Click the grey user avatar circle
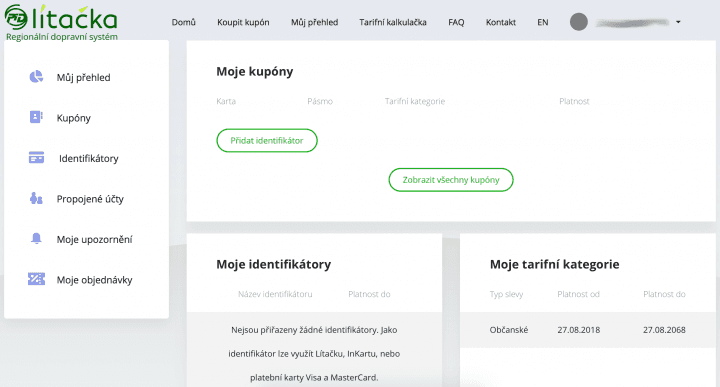This screenshot has height=387, width=720. [579, 22]
